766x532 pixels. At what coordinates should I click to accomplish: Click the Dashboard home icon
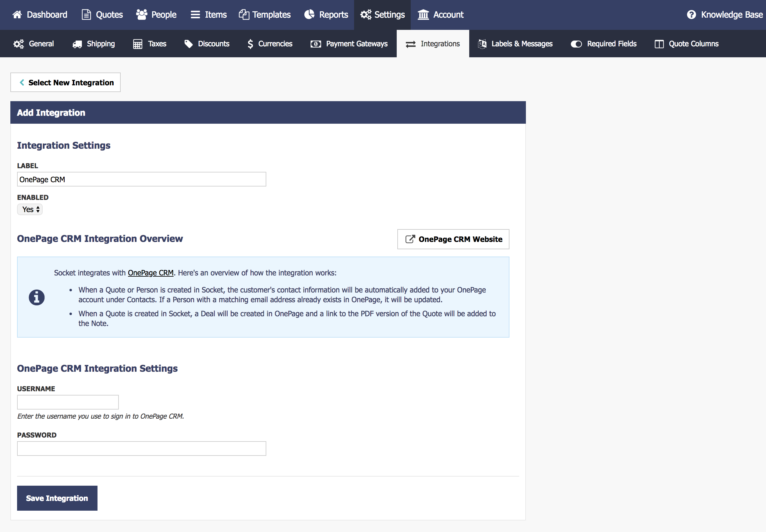17,15
